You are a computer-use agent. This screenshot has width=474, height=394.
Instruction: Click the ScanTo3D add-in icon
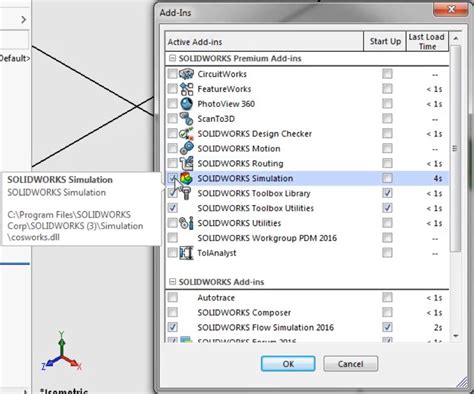click(x=186, y=118)
